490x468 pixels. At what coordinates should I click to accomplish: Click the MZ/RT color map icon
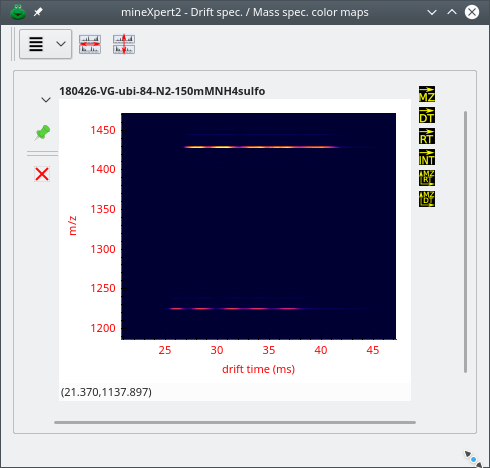pos(427,178)
